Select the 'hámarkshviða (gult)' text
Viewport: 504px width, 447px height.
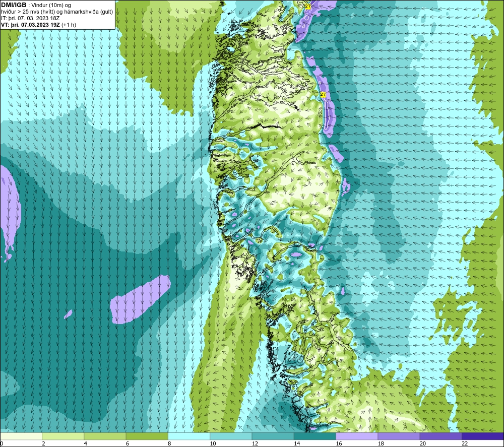(88, 12)
